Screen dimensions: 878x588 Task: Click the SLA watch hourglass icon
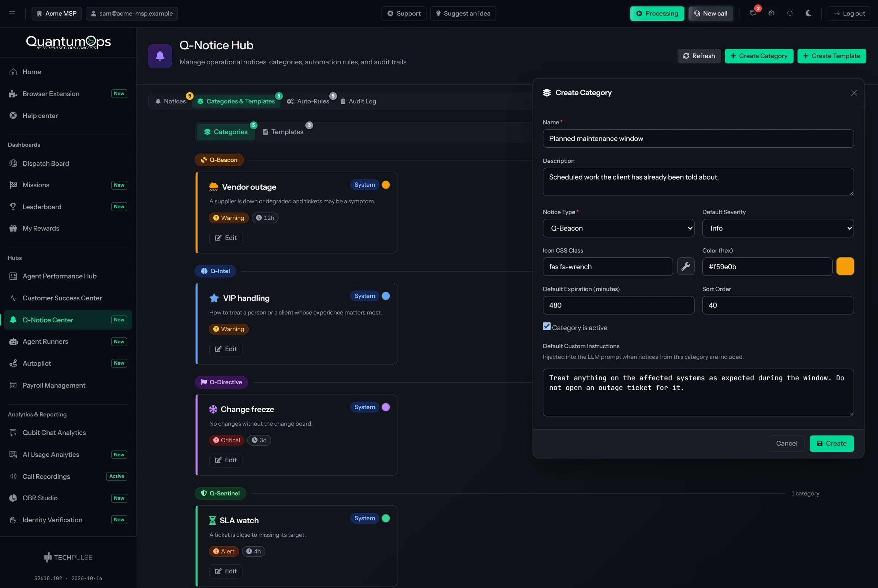[x=212, y=520]
